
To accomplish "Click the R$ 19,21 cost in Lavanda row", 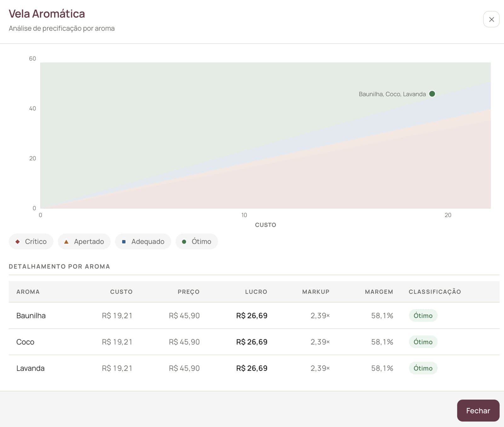I will (x=117, y=368).
